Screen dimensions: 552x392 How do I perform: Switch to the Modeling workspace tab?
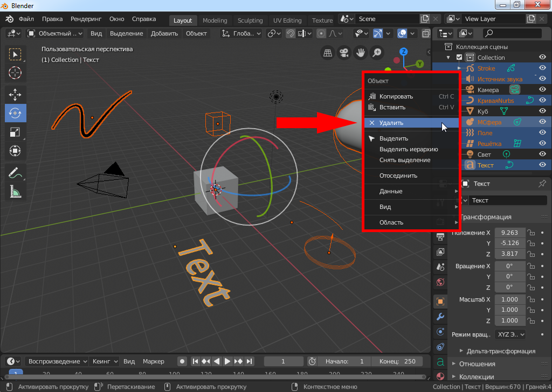click(x=215, y=20)
